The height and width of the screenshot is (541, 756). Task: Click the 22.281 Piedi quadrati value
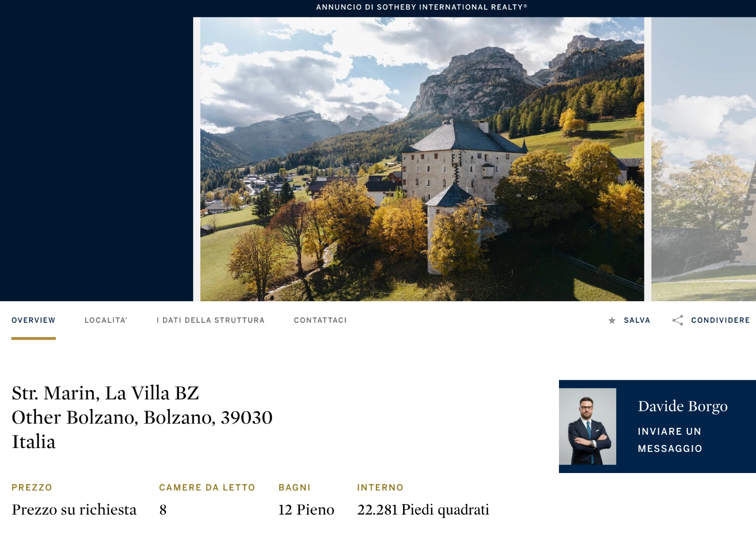pos(423,510)
